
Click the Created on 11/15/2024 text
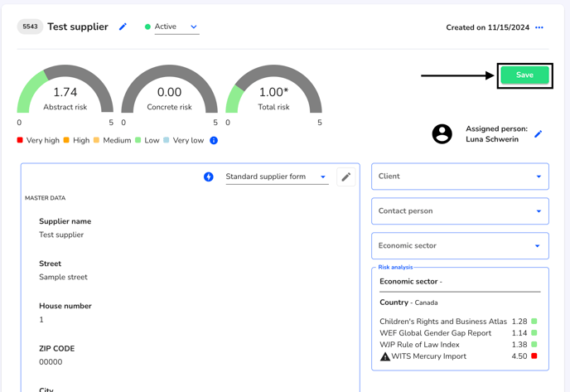click(x=487, y=27)
